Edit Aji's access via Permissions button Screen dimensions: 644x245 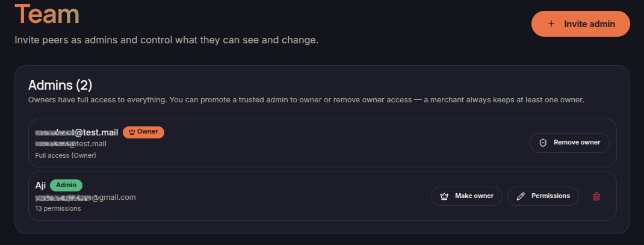click(543, 196)
